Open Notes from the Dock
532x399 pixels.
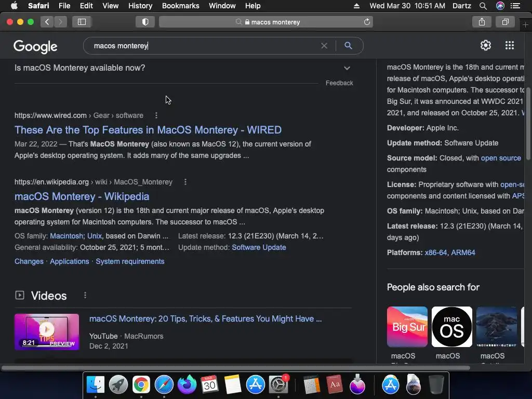tap(232, 384)
